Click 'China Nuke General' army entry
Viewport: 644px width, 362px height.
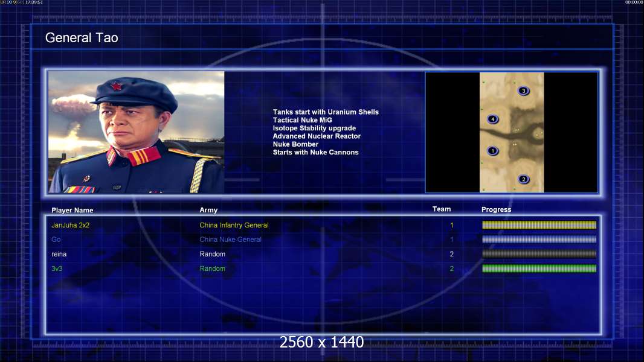pyautogui.click(x=230, y=240)
